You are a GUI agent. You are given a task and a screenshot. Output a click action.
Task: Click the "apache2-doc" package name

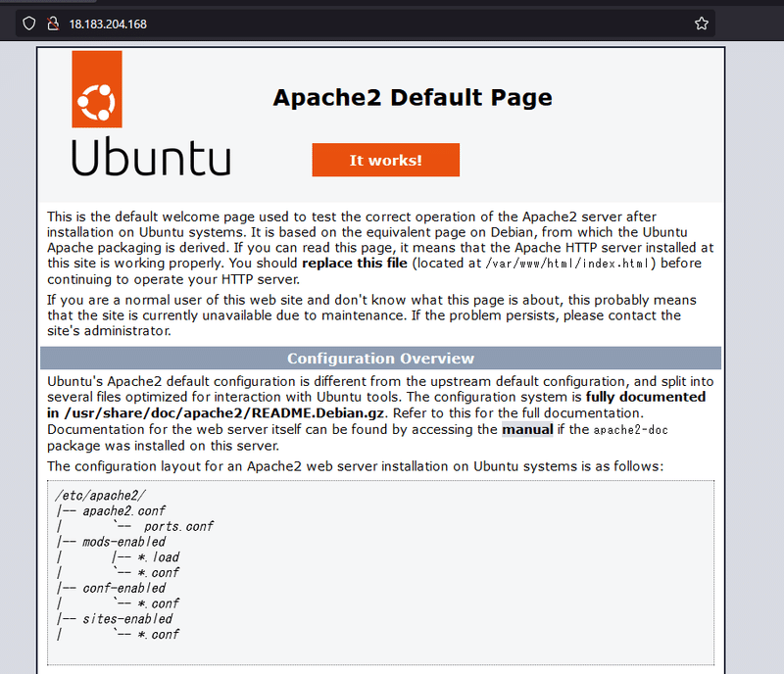click(630, 430)
